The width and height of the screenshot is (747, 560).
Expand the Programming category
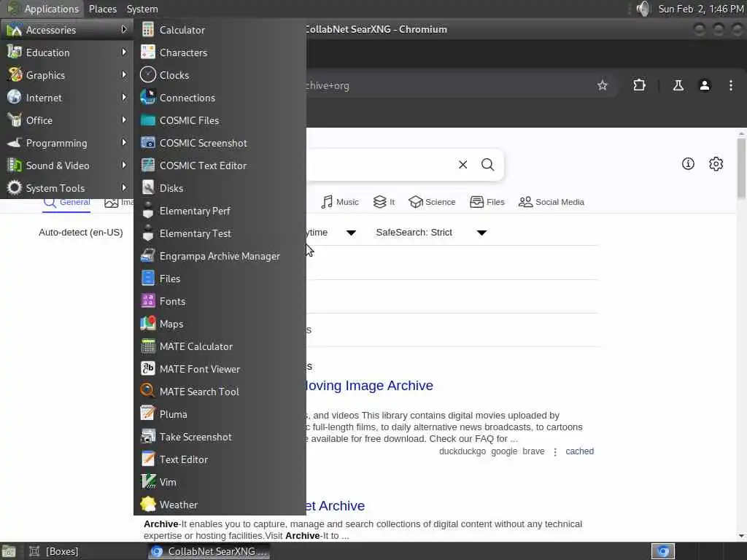tap(66, 143)
